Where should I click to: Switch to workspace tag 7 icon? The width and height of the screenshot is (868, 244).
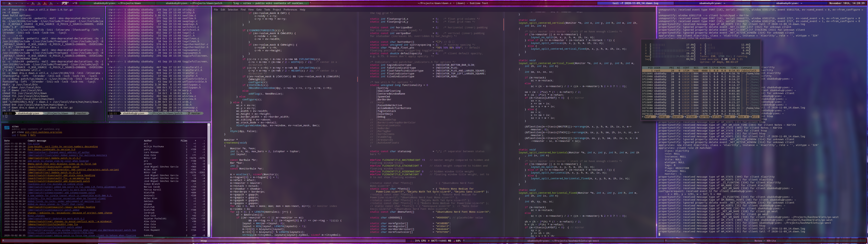[45, 3]
